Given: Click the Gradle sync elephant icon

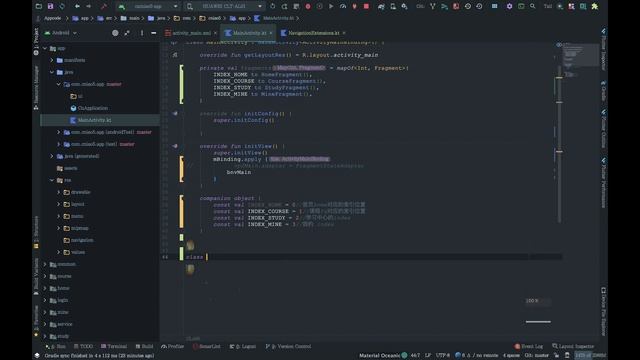Looking at the screenshot, I should click(381, 6).
